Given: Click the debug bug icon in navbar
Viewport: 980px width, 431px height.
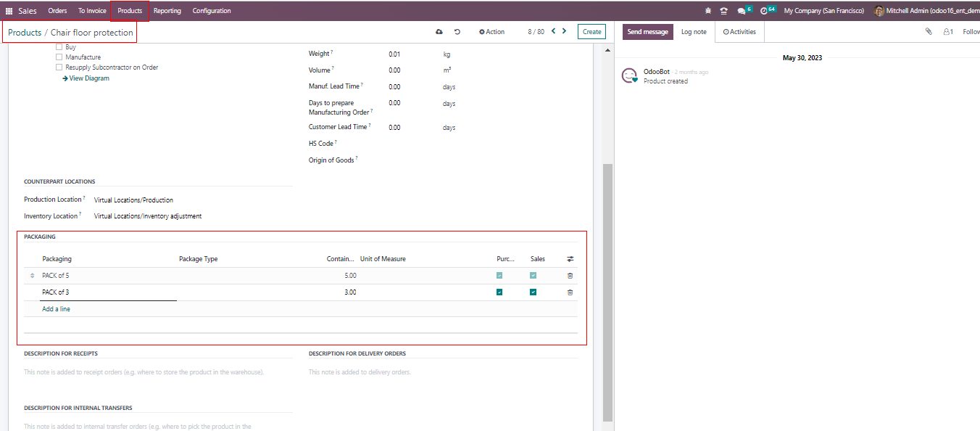Looking at the screenshot, I should tap(707, 11).
